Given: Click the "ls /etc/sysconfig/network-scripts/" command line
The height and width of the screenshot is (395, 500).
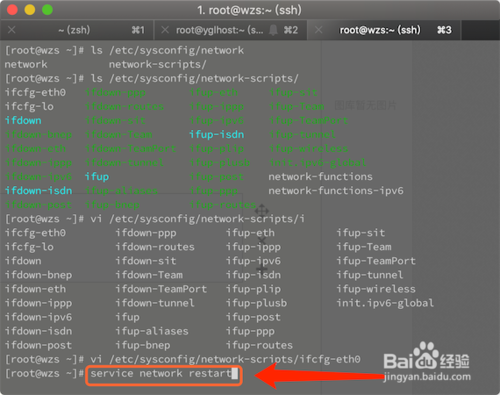Looking at the screenshot, I should (x=194, y=78).
